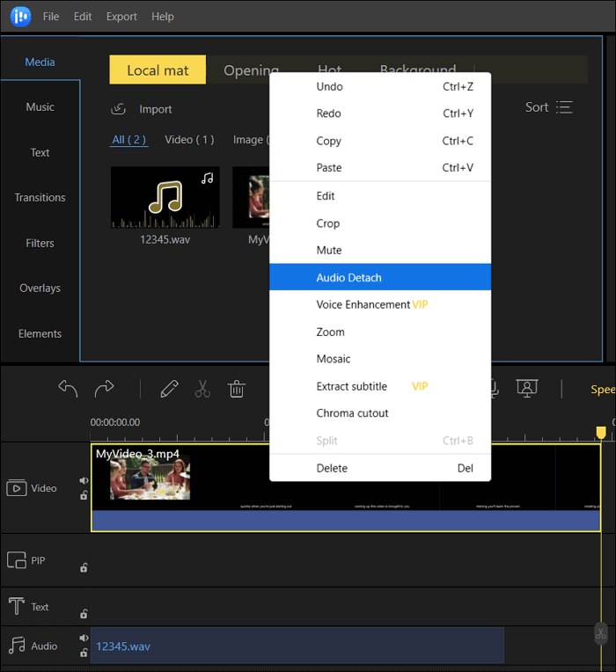Select the 12345.wav media thumbnail
The width and height of the screenshot is (616, 672).
point(165,198)
